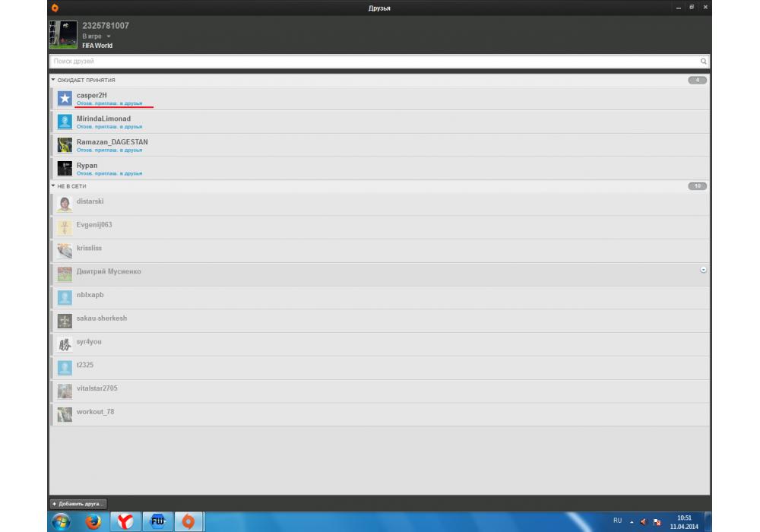
Task: Click MirindaLimonad avatar icon
Action: [65, 122]
